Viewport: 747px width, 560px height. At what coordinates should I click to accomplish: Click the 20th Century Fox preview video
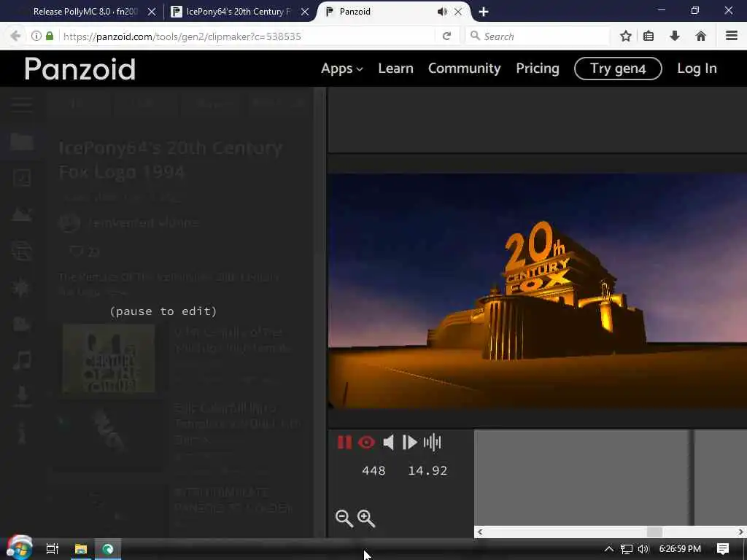(538, 291)
